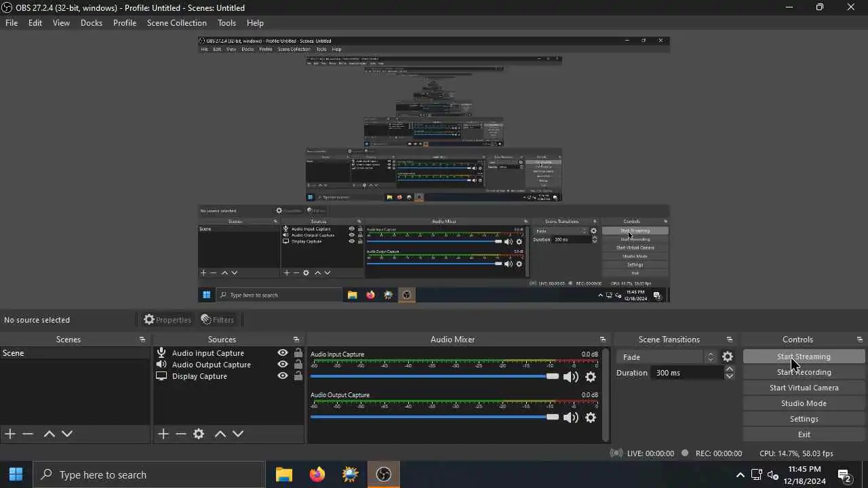
Task: Lock the Audio Output Capture source
Action: [298, 365]
